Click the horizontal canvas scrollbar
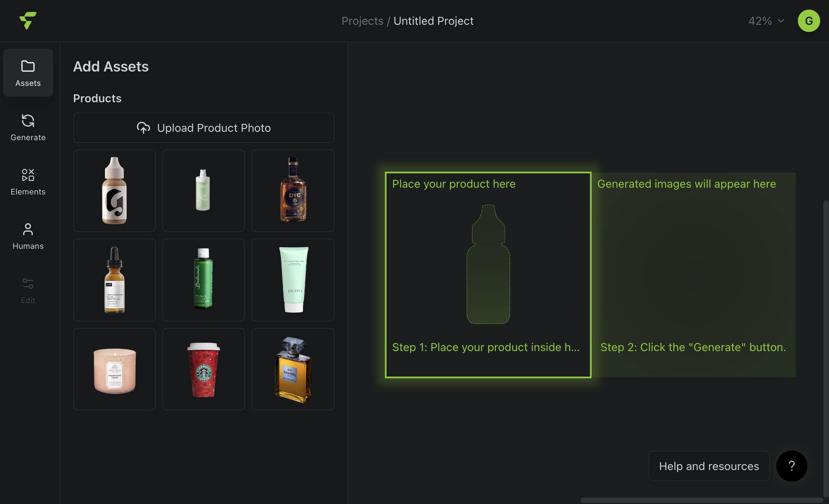Viewport: 829px width, 504px height. [701, 500]
